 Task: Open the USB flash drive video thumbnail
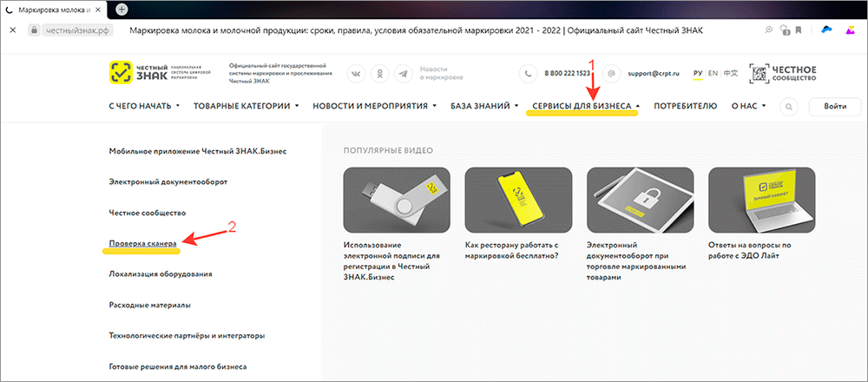click(x=397, y=200)
